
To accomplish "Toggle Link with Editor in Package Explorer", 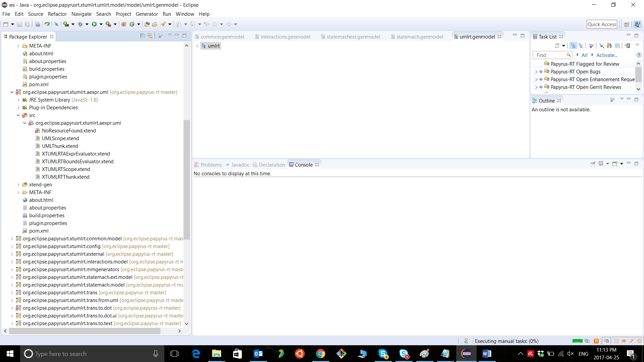I will 150,36.
